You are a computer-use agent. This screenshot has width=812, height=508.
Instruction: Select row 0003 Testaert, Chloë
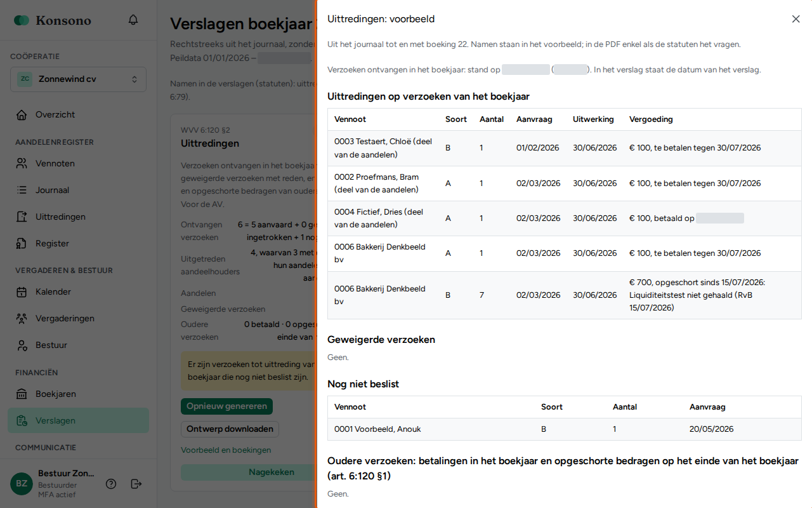[x=564, y=148]
